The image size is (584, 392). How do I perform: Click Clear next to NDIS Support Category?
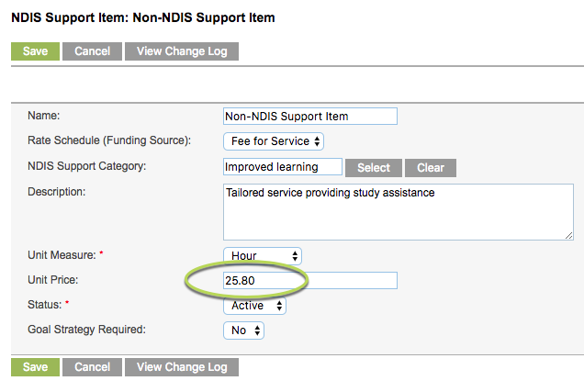click(x=431, y=168)
